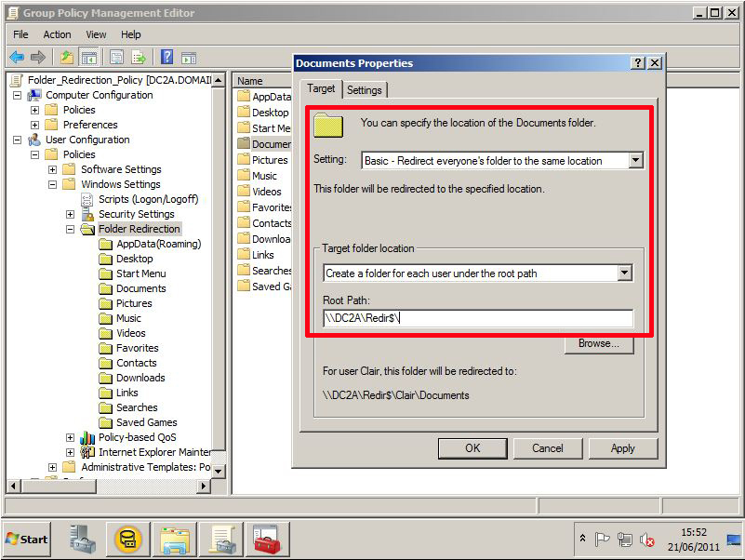Viewport: 745px width, 560px height.
Task: Open Server Manager from the taskbar
Action: (x=83, y=540)
